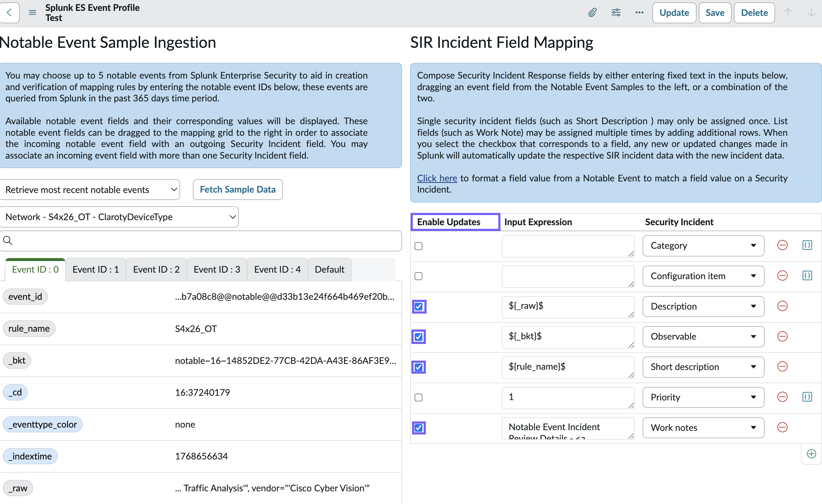Click the Update button
822x504 pixels.
tap(674, 13)
